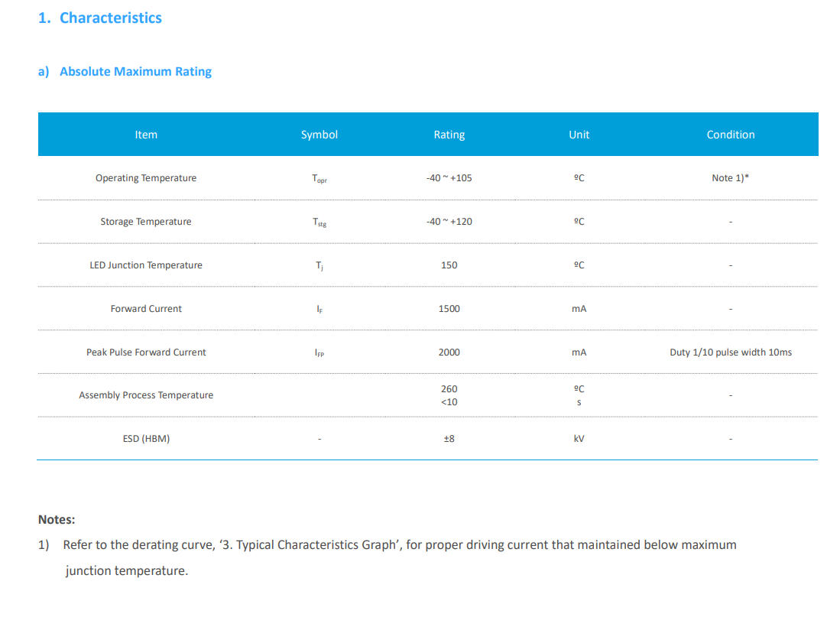The height and width of the screenshot is (630, 840).
Task: Select the 'Symbol' column header
Action: pyautogui.click(x=319, y=135)
